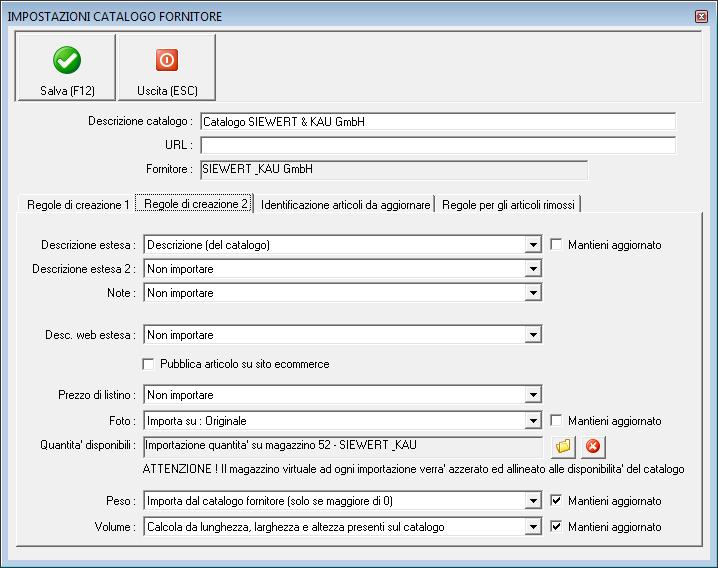Switch to Regole di creazione 1 tab
The image size is (718, 568).
[77, 204]
